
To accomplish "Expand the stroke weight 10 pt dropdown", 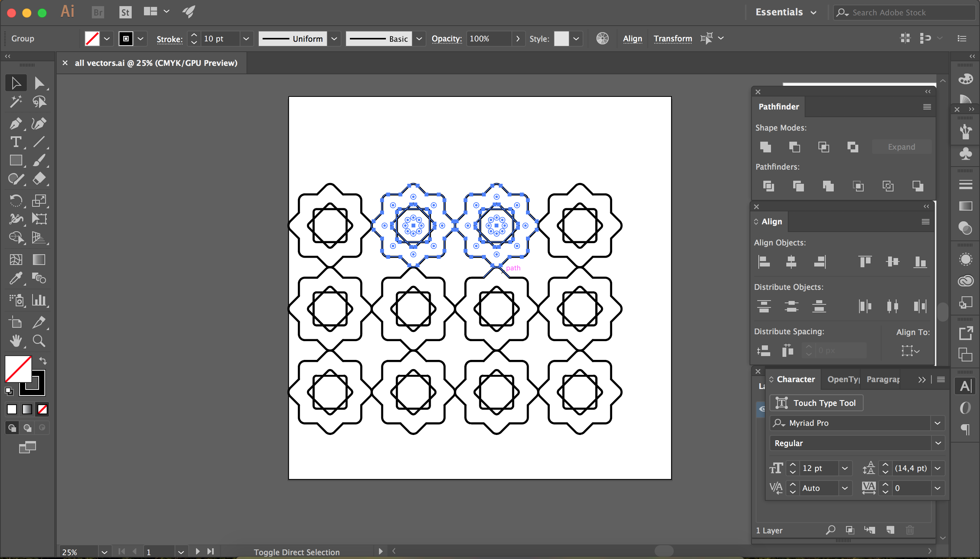I will (246, 39).
